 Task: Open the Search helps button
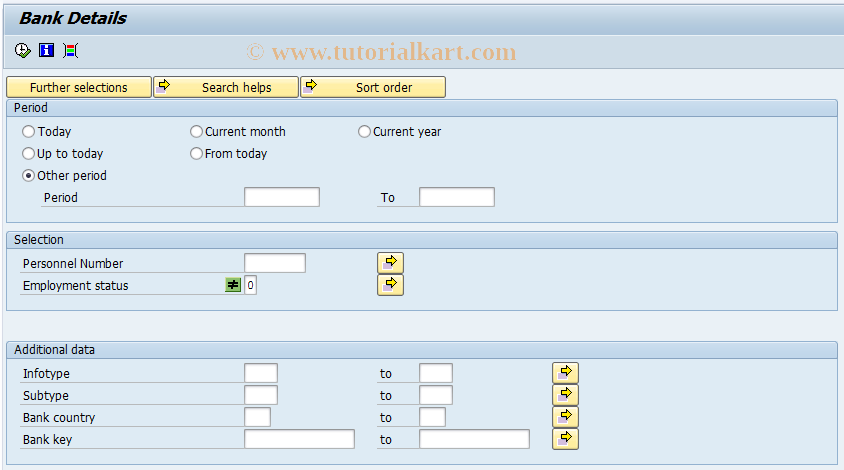coord(226,87)
